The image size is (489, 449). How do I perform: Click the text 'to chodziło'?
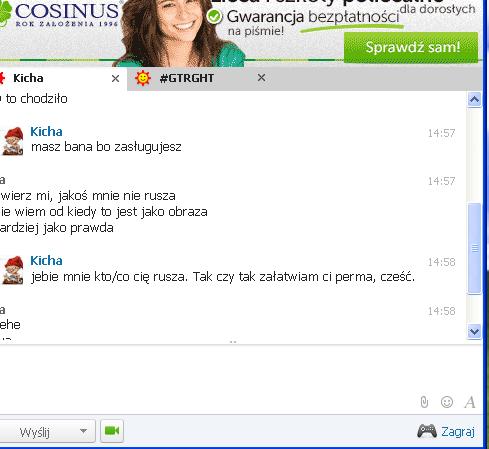tap(36, 99)
